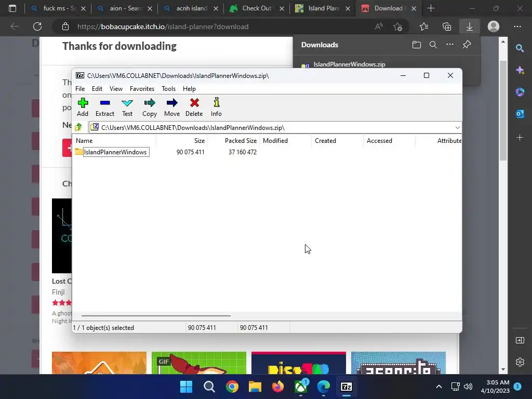Open the Info tool in 7-Zip
The height and width of the screenshot is (399, 532).
click(216, 107)
